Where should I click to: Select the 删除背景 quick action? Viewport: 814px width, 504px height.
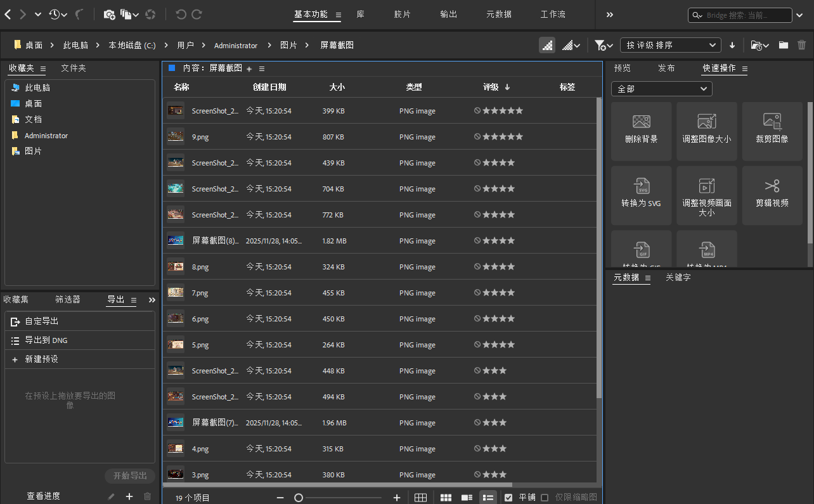(x=641, y=131)
